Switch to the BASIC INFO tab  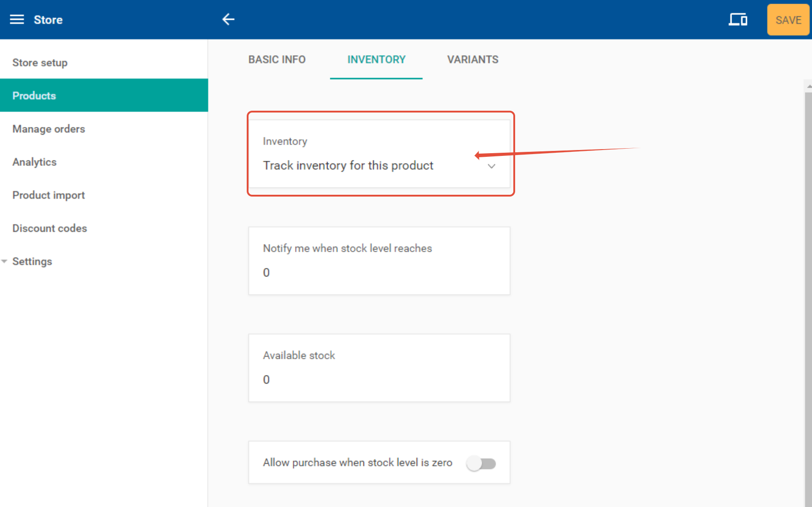pyautogui.click(x=277, y=60)
